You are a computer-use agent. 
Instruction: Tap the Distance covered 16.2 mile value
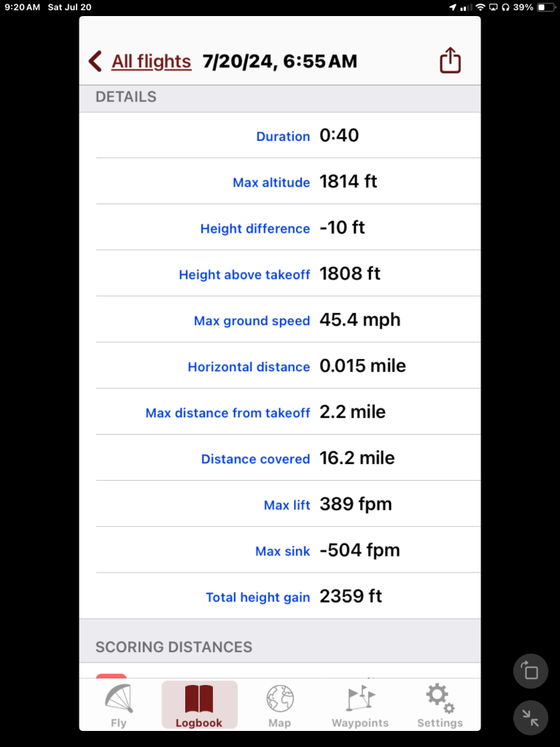point(357,458)
